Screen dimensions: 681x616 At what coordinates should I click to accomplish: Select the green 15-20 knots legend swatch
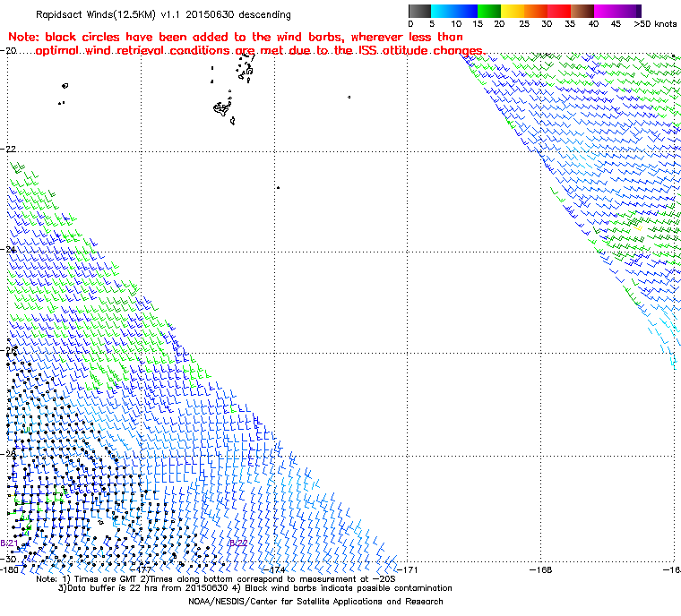click(489, 11)
